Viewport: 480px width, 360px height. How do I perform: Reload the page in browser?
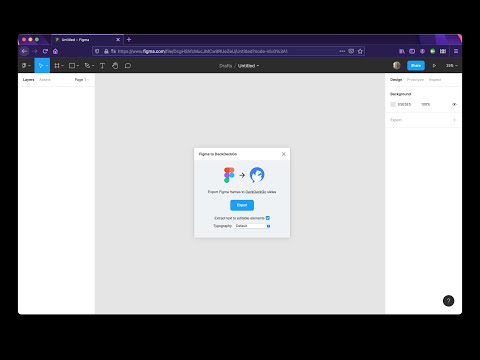click(x=45, y=51)
